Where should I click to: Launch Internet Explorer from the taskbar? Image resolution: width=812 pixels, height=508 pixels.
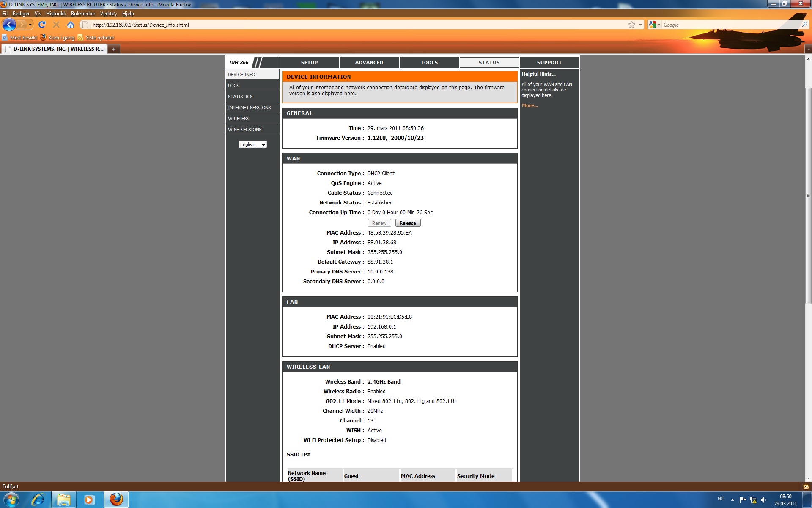38,500
